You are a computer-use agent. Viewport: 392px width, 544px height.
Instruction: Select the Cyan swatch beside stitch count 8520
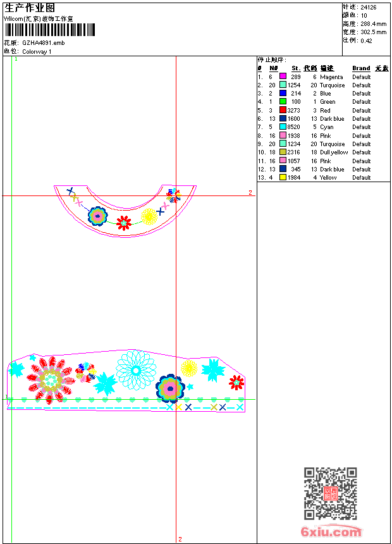283,127
